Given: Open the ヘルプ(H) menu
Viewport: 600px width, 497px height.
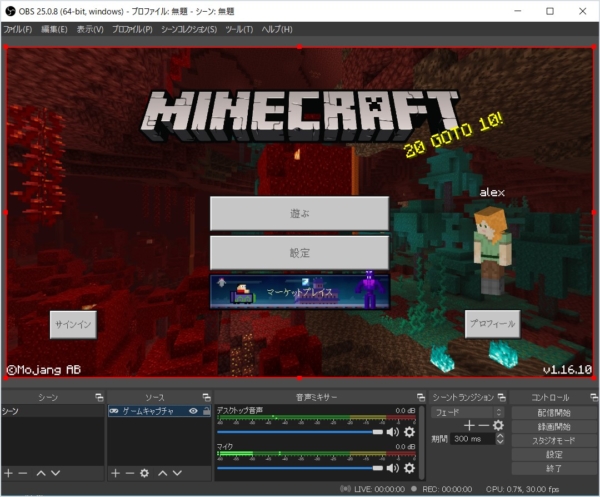Looking at the screenshot, I should pyautogui.click(x=277, y=29).
